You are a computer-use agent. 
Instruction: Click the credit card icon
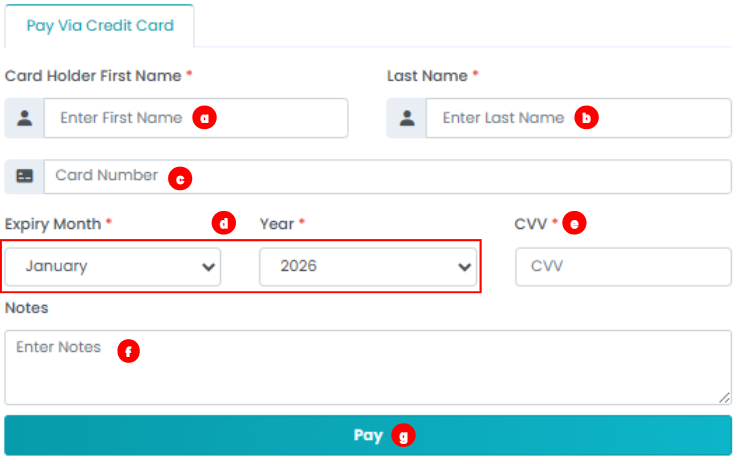[25, 176]
